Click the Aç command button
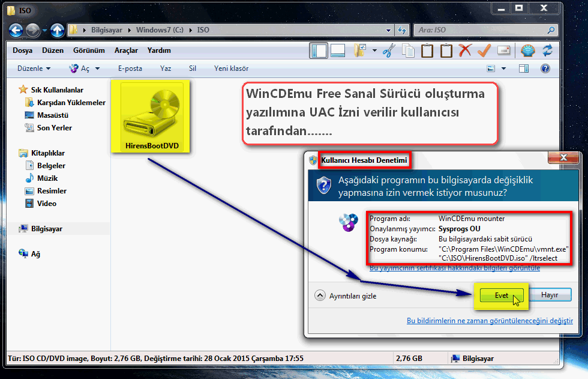 click(79, 68)
